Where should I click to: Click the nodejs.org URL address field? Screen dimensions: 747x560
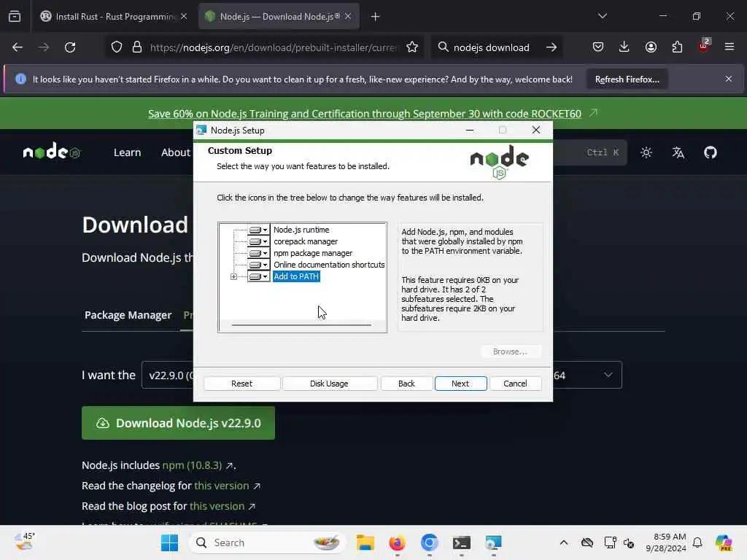(x=273, y=47)
